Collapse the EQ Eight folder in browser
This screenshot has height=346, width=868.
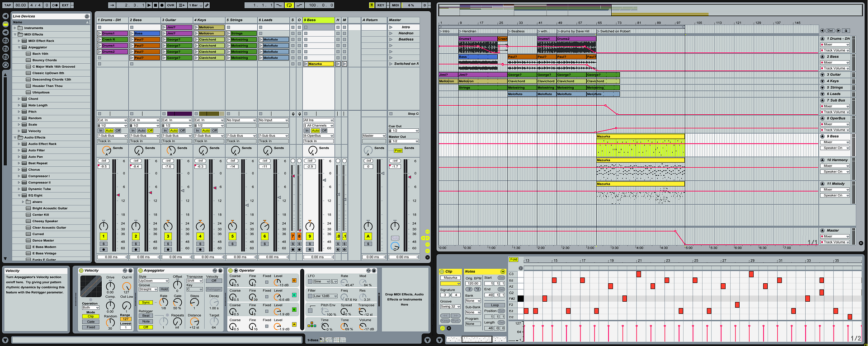pos(19,196)
